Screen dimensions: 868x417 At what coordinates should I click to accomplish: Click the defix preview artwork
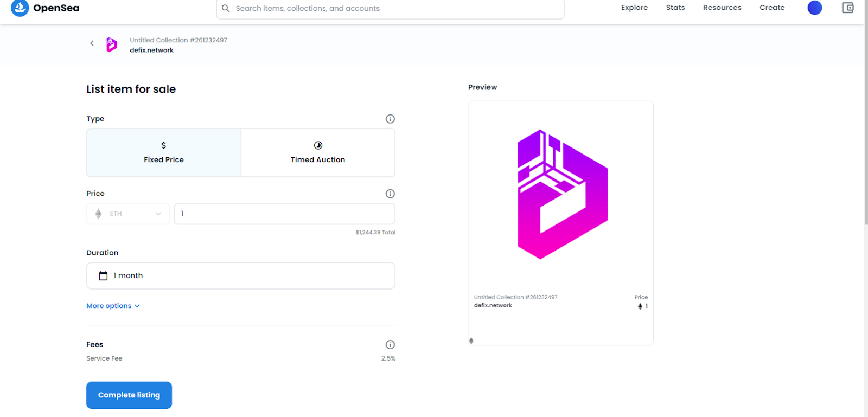pos(563,194)
